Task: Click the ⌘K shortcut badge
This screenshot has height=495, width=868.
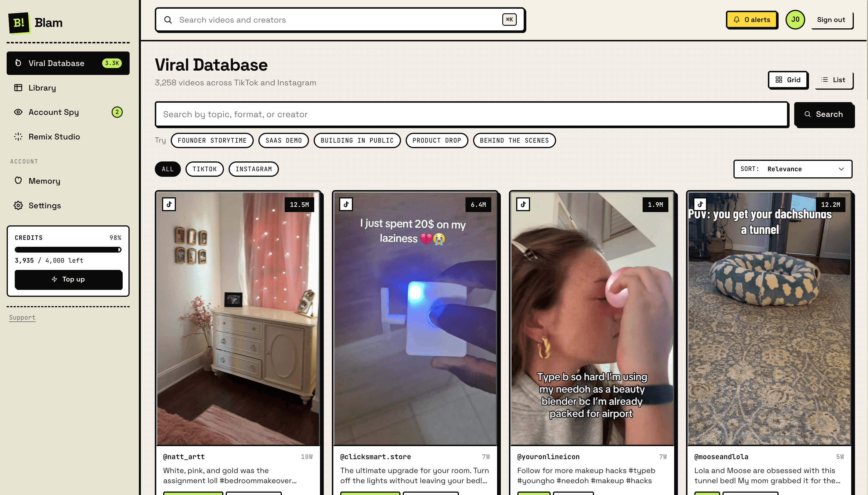Action: coord(509,19)
